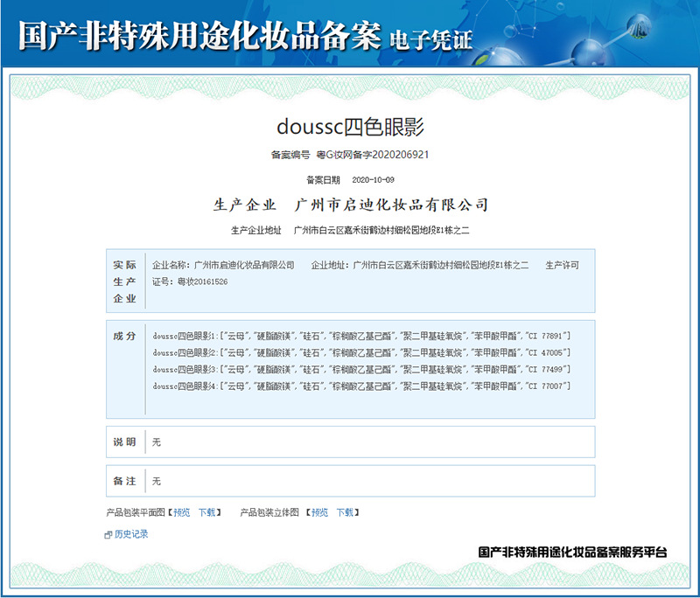The height and width of the screenshot is (598, 700).
Task: Click the 电子凭证 header text
Action: click(431, 40)
